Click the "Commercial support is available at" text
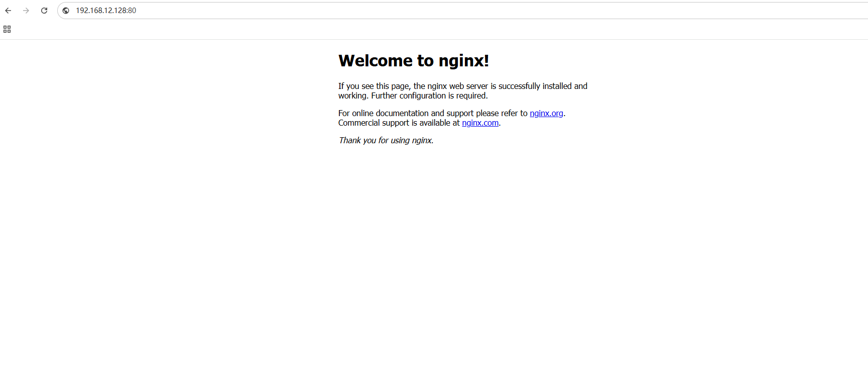Screen dimensions: 868x383 pos(399,123)
